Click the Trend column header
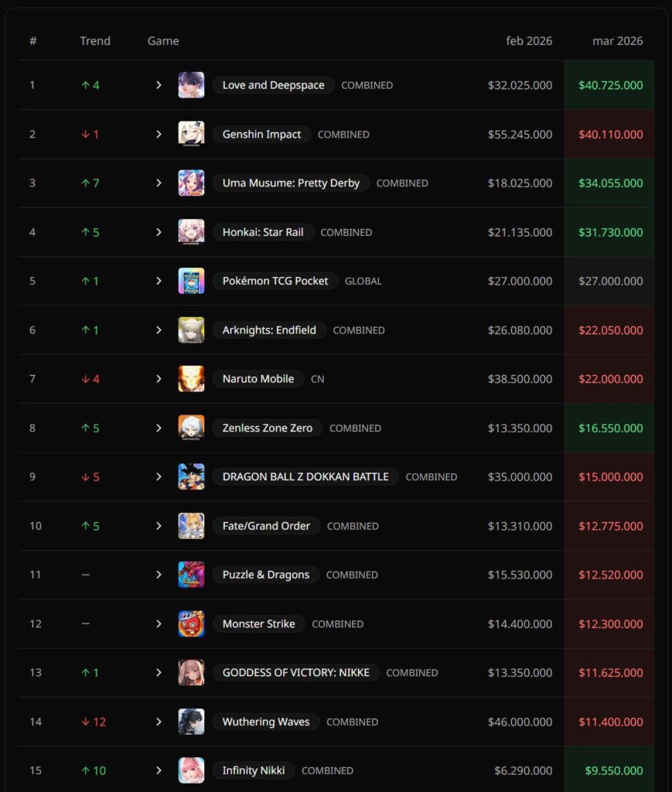672x792 pixels. pyautogui.click(x=95, y=40)
